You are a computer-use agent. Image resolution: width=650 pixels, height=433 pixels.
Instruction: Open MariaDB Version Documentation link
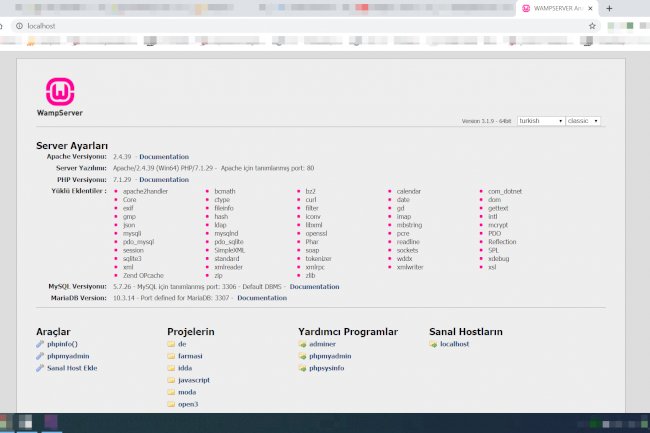pyautogui.click(x=262, y=298)
